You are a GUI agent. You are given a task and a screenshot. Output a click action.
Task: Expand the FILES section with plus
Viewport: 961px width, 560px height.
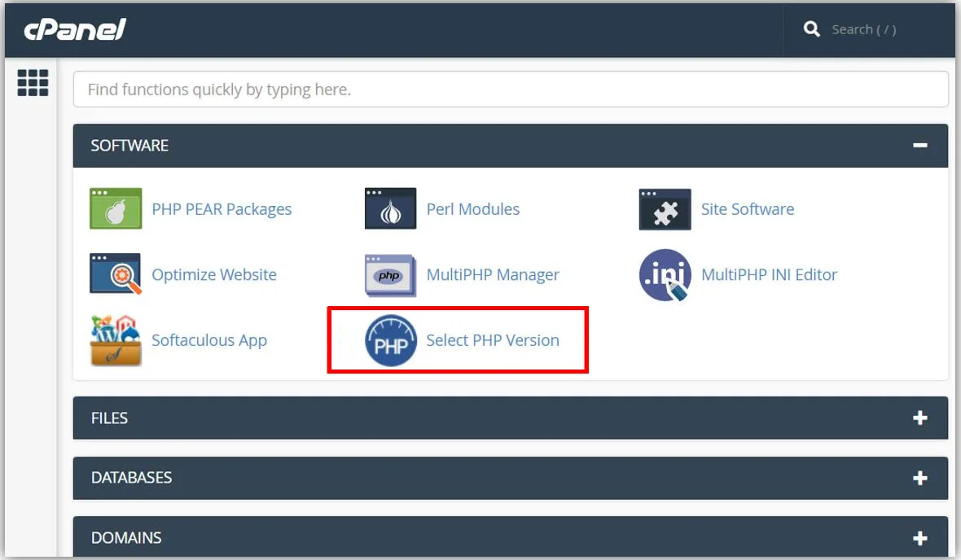pyautogui.click(x=919, y=418)
